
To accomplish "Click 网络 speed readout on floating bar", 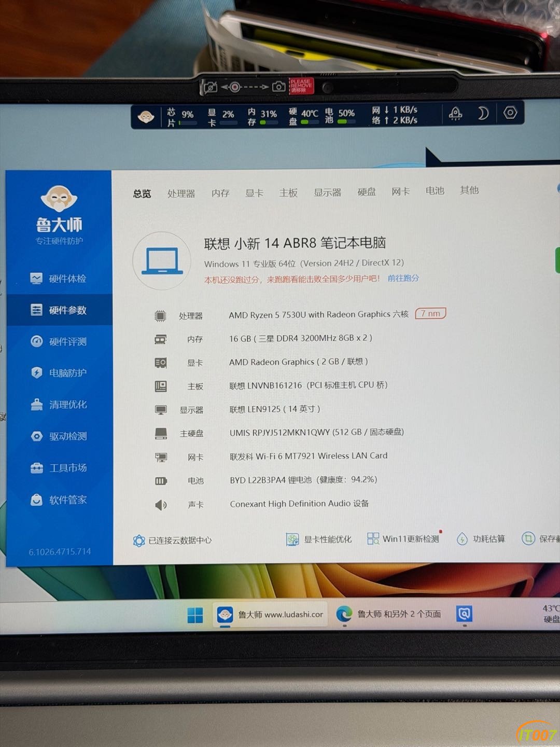I will [395, 115].
